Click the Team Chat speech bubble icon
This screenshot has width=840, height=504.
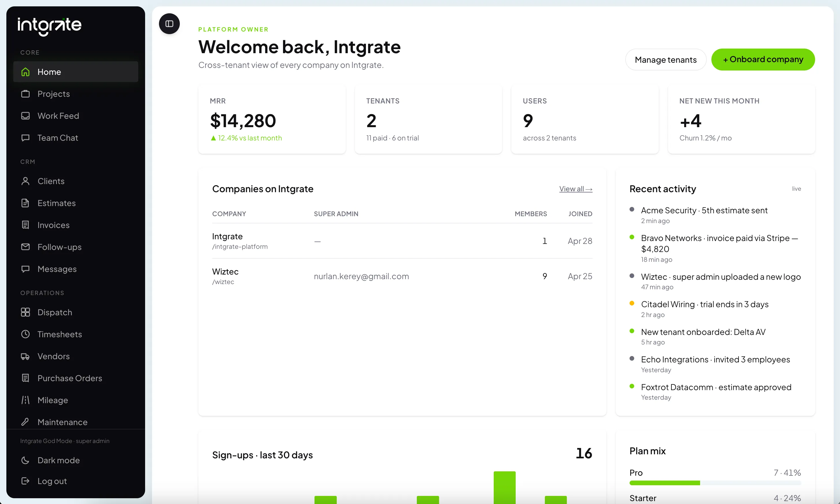pyautogui.click(x=25, y=138)
